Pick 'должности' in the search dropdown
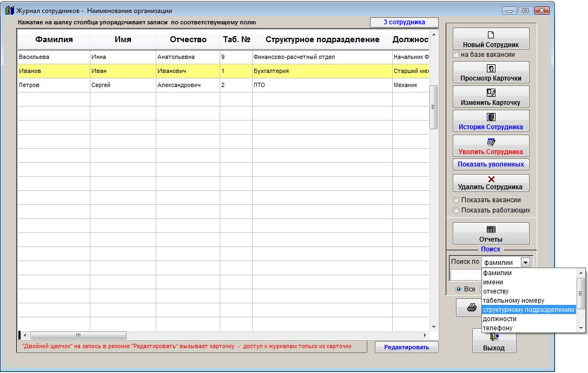This screenshot has width=588, height=373. coord(499,319)
